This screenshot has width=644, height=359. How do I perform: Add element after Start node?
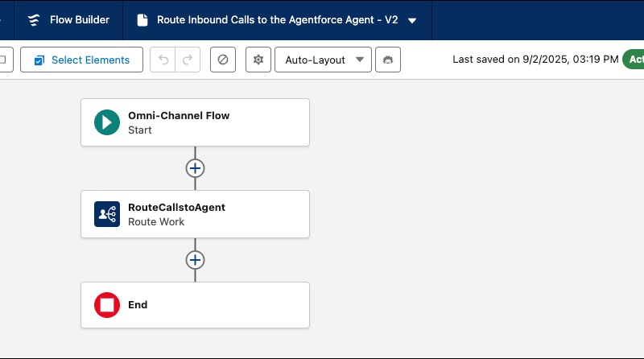click(x=195, y=168)
